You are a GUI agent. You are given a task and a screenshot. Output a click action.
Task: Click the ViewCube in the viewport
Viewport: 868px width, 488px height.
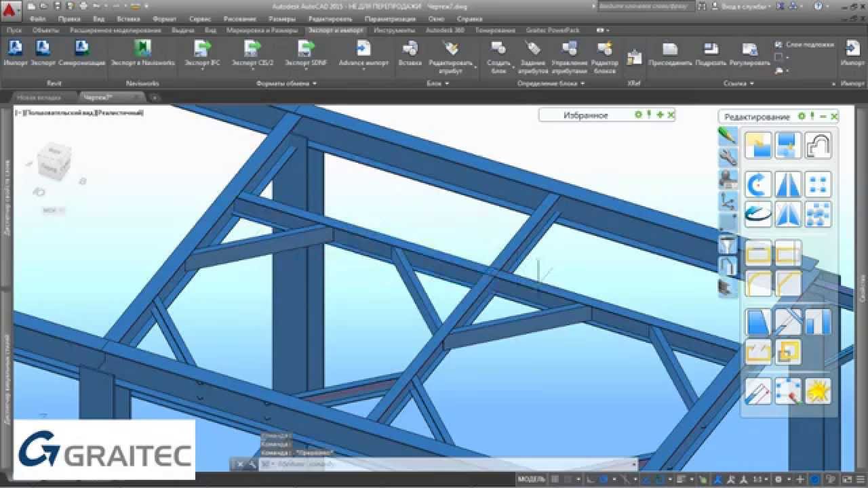[55, 160]
